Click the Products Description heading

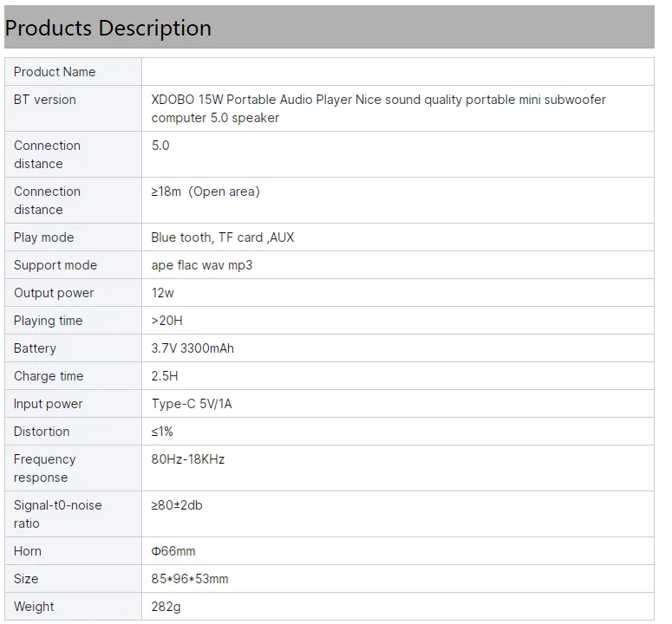pos(108,28)
